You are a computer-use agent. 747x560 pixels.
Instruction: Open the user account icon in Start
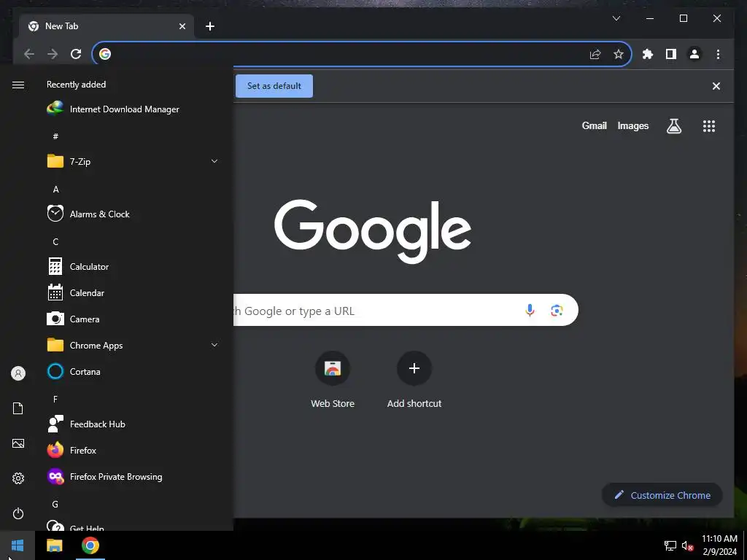point(18,373)
